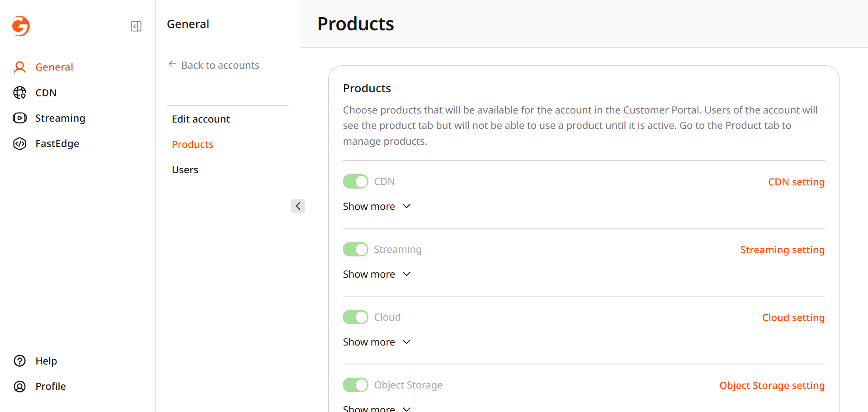Open the Streaming setting link
Viewport: 868px width, 412px height.
[783, 250]
